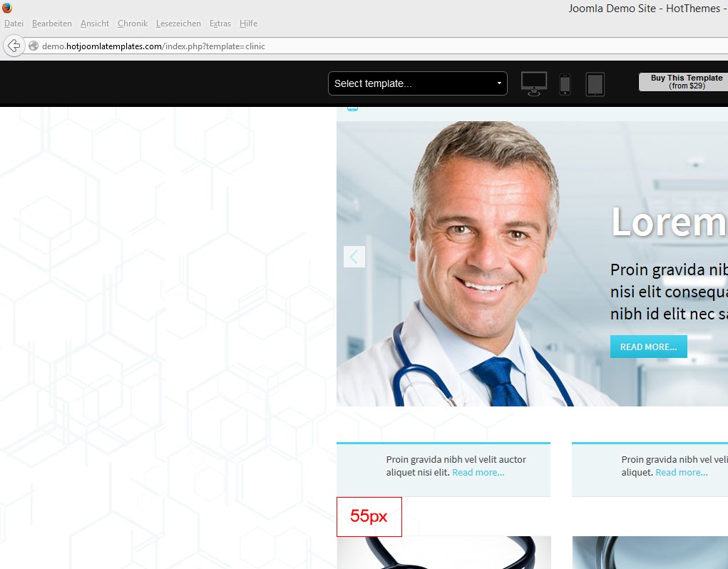The image size is (728, 569).
Task: Click the Firefox logo icon
Action: (7, 8)
